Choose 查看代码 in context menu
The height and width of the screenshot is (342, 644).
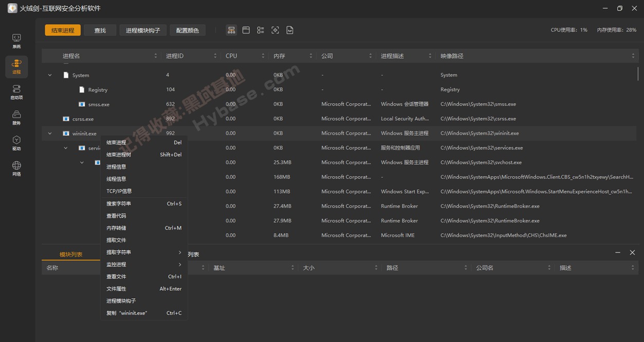[144, 216]
